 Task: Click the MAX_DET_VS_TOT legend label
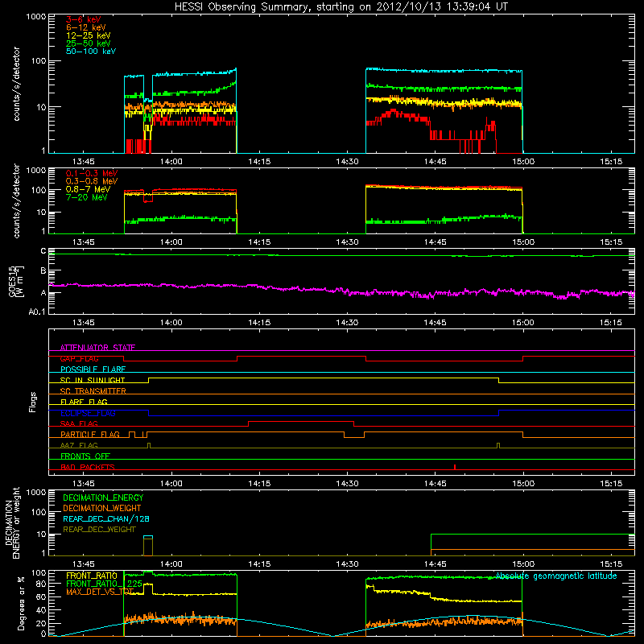click(x=100, y=592)
